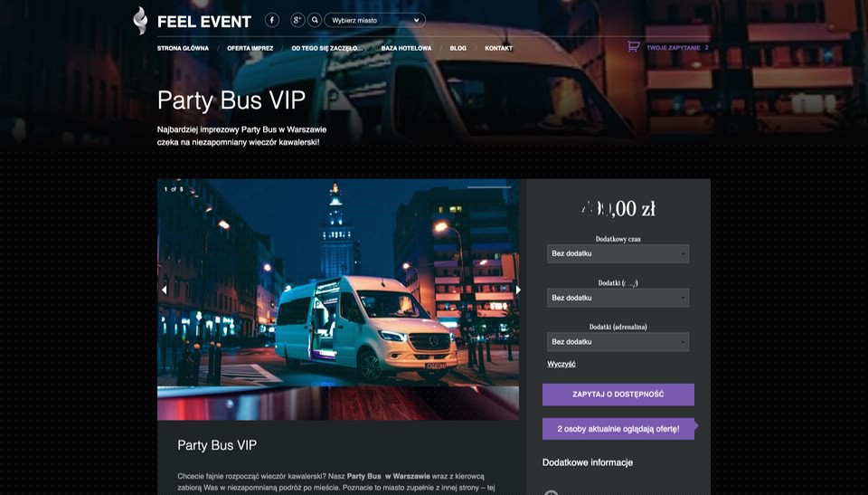Click Zapytaj o dostępność button
868x495 pixels.
coord(618,395)
